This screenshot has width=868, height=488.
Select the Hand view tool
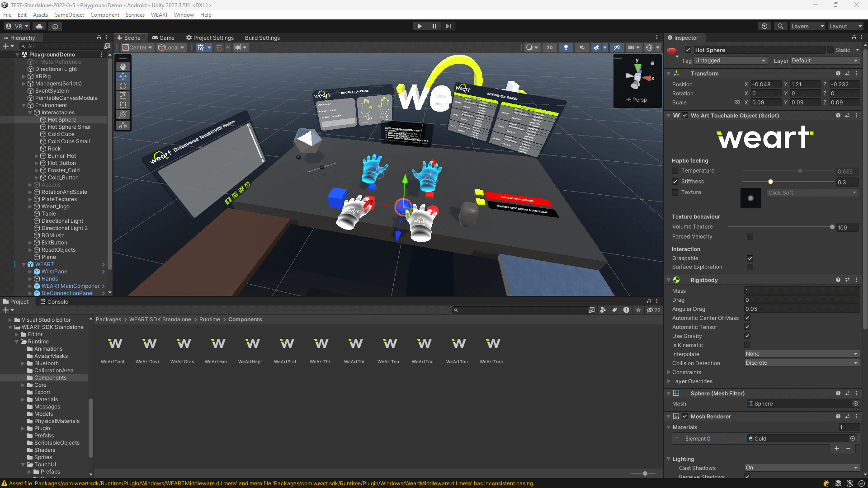pyautogui.click(x=123, y=66)
